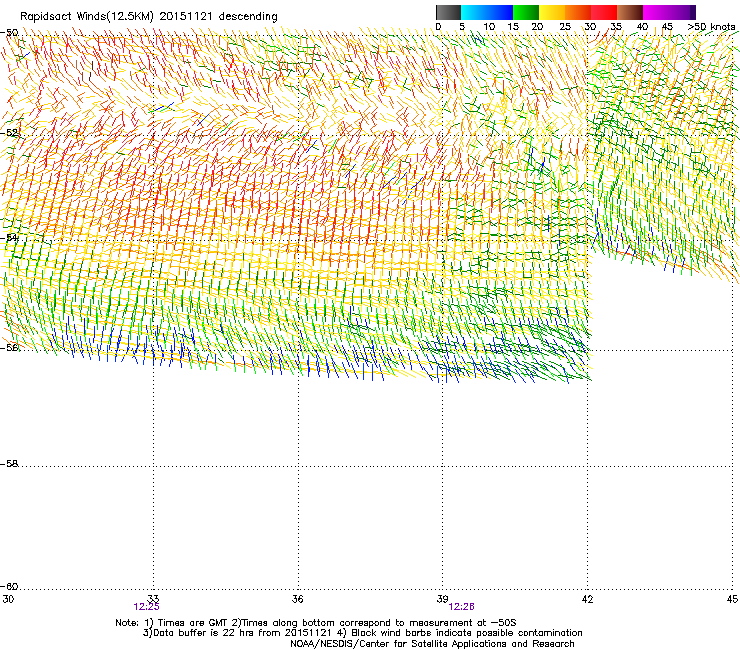Image resolution: width=740 pixels, height=650 pixels.
Task: Click the longitude label '42'
Action: point(588,599)
